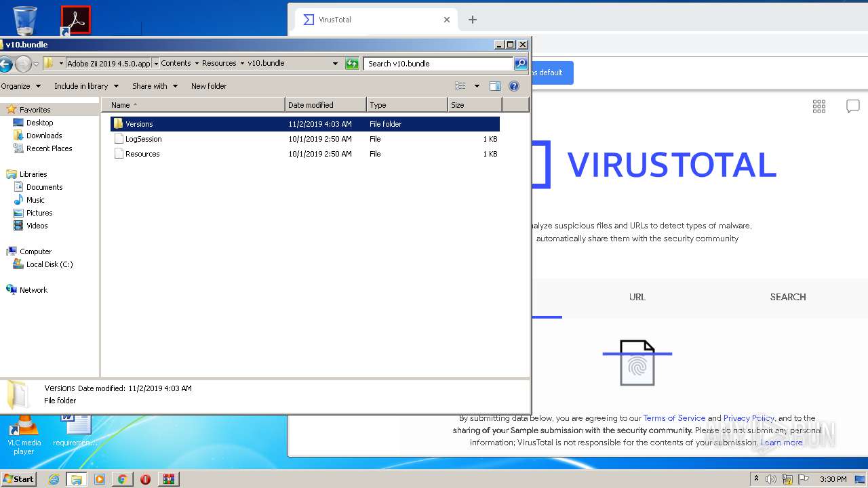Select Local Disk (C:) in sidebar
This screenshot has height=488, width=868.
coord(50,264)
